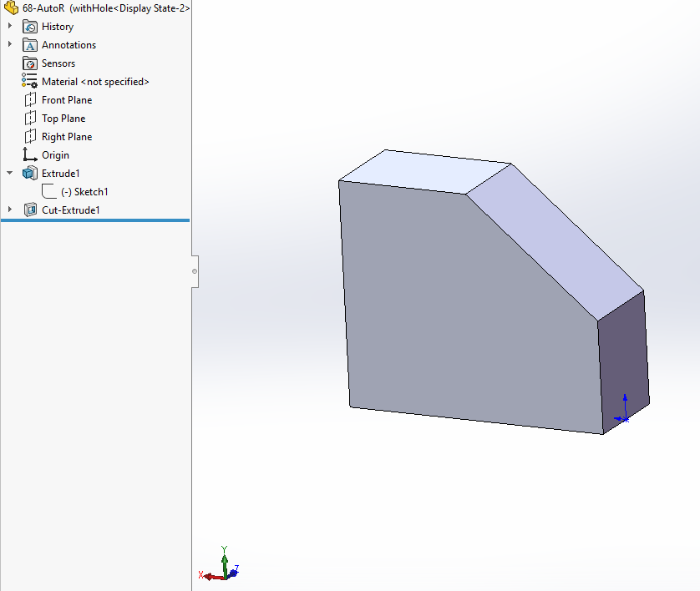Expand the History node arrow
Viewport: 700px width, 591px height.
click(x=10, y=26)
